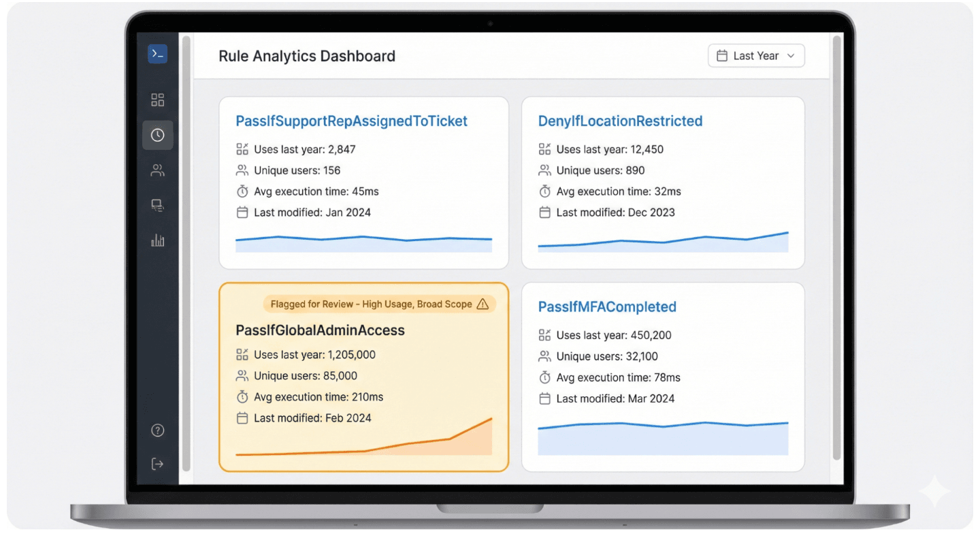Open the Last Year date range dropdown
This screenshot has height=534, width=980.
coord(756,56)
